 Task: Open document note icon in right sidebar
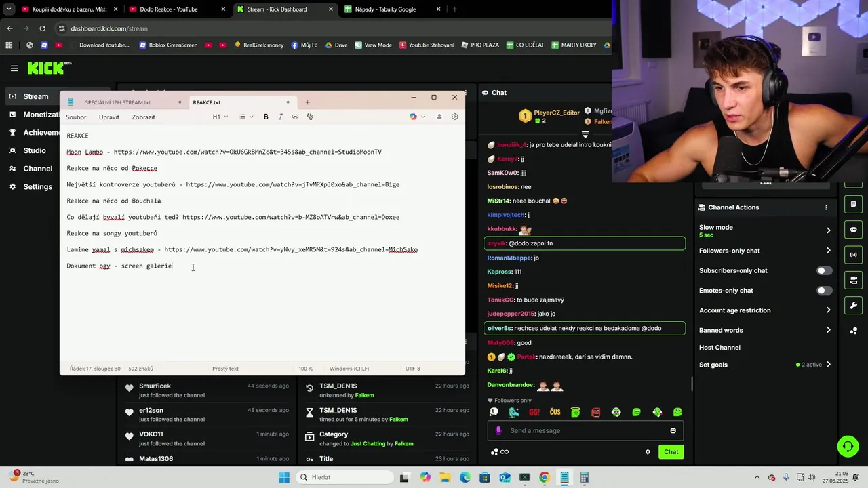click(853, 204)
